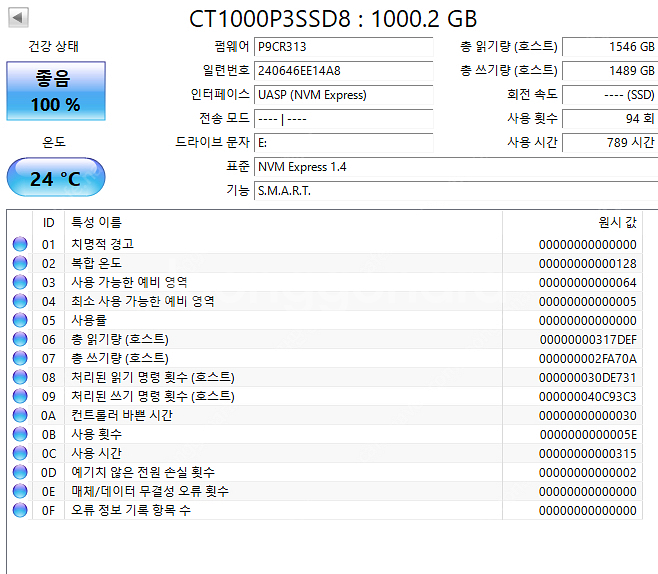Click status orb for ID 0B row
Screen dimensions: 658x574
click(20, 434)
